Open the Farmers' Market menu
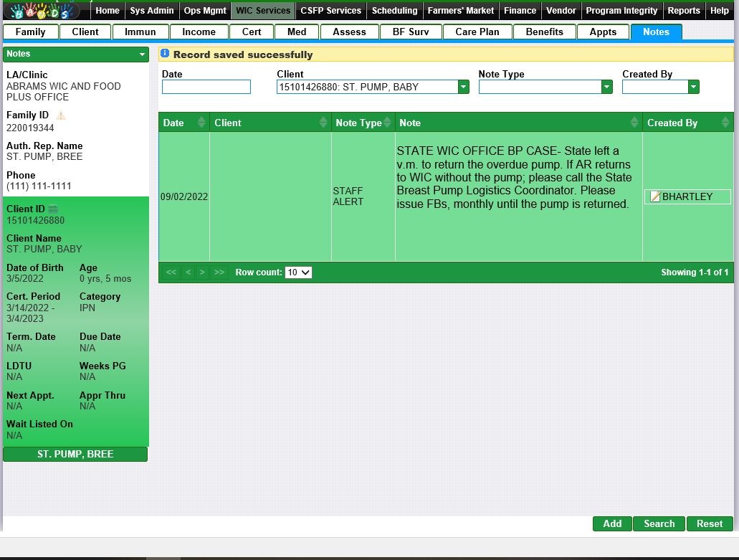Screen dimensions: 739x560 [461, 11]
